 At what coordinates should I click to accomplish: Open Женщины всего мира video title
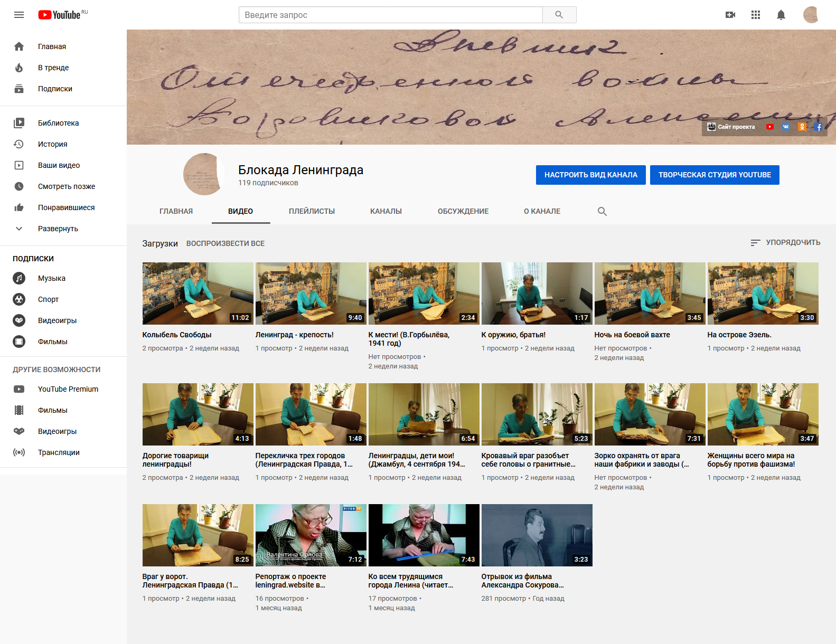pos(751,460)
